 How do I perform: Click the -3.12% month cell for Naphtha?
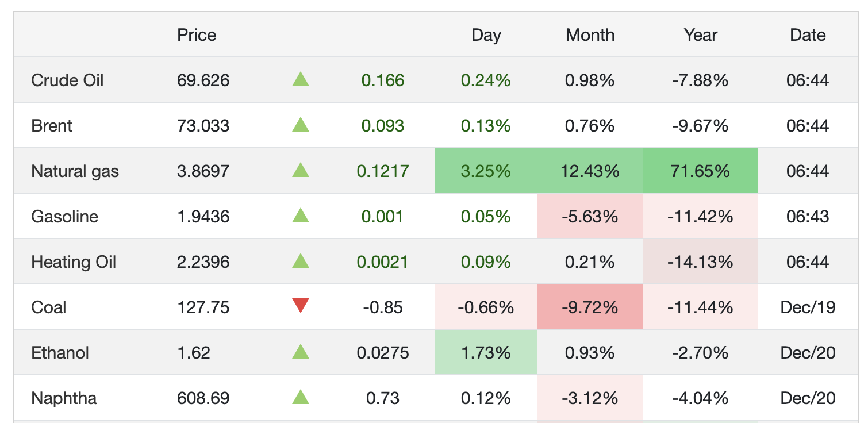(590, 398)
